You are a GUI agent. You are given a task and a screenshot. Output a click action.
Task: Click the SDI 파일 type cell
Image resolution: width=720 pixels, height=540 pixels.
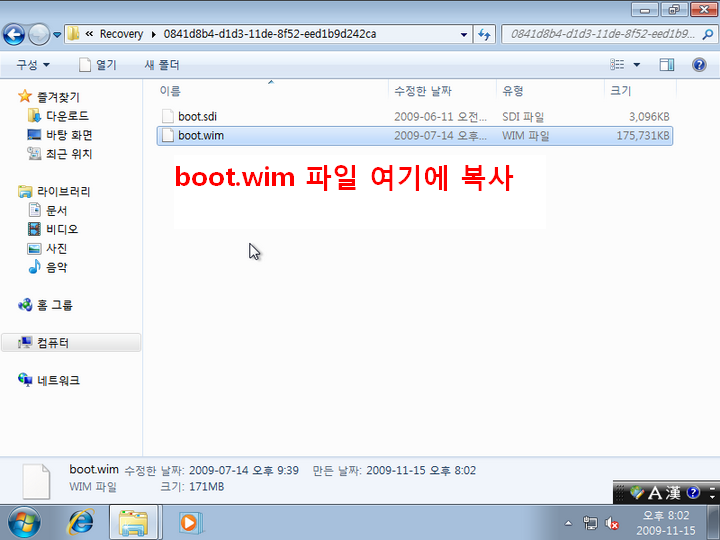click(523, 117)
